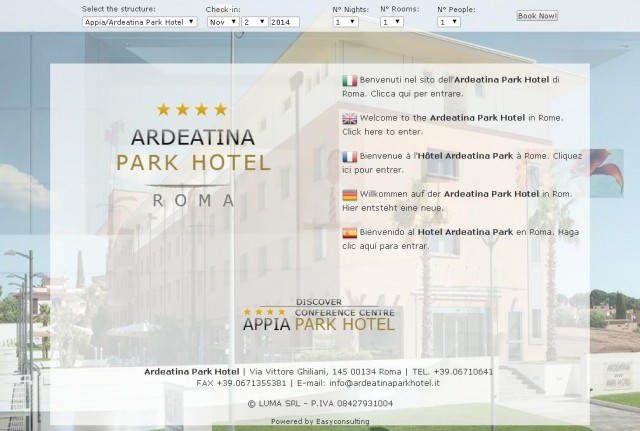Enter the Spanish site via Bienvenido link
The width and height of the screenshot is (640, 431).
(x=460, y=239)
